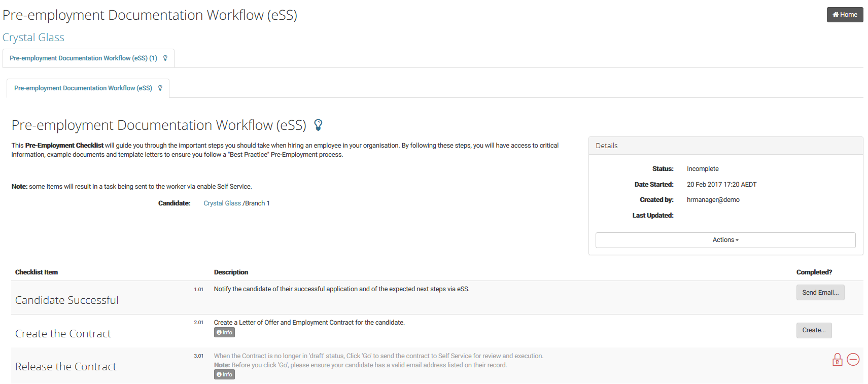Click Send Email for Candidate Successful
This screenshot has width=868, height=384.
coord(820,293)
